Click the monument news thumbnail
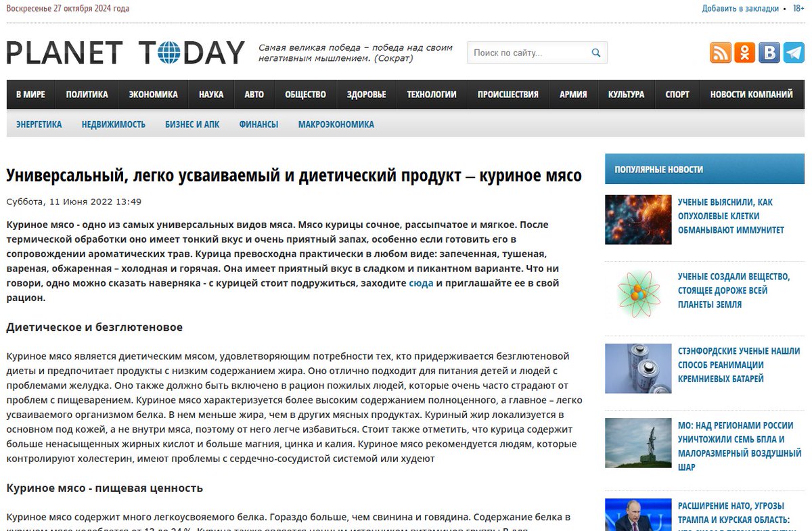 (638, 443)
